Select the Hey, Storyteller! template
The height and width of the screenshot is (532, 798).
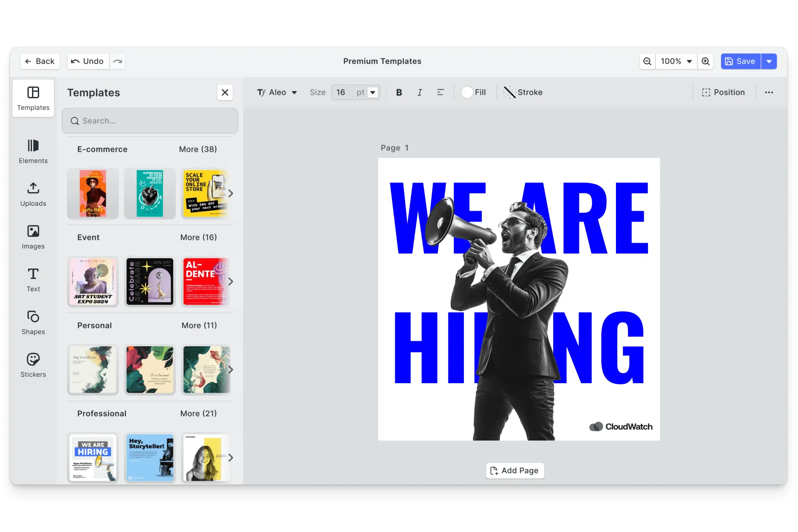150,458
